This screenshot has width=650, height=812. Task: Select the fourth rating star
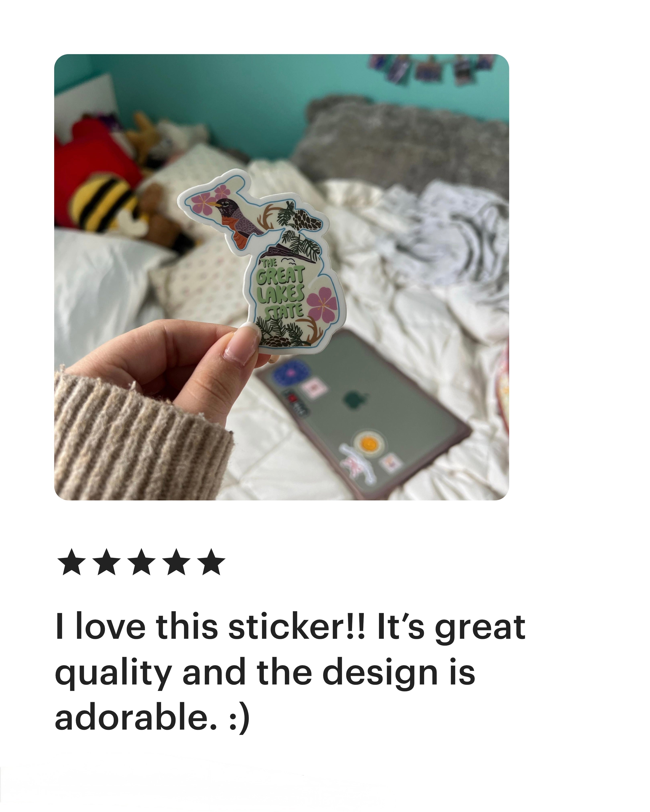[176, 562]
